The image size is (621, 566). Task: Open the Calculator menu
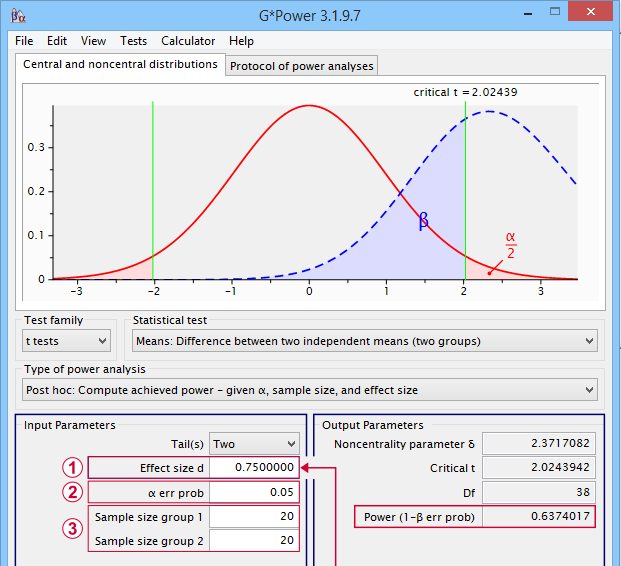188,41
